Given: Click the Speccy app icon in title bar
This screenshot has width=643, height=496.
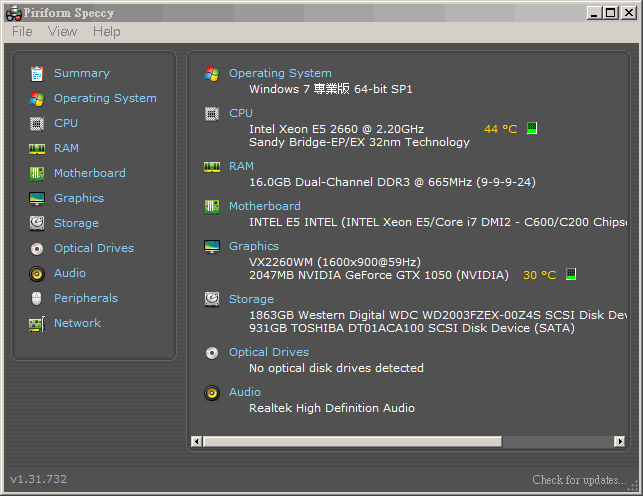Looking at the screenshot, I should coord(14,13).
